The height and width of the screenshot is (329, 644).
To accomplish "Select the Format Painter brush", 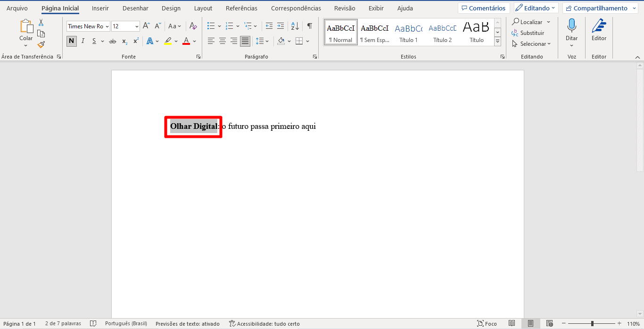I will (41, 45).
